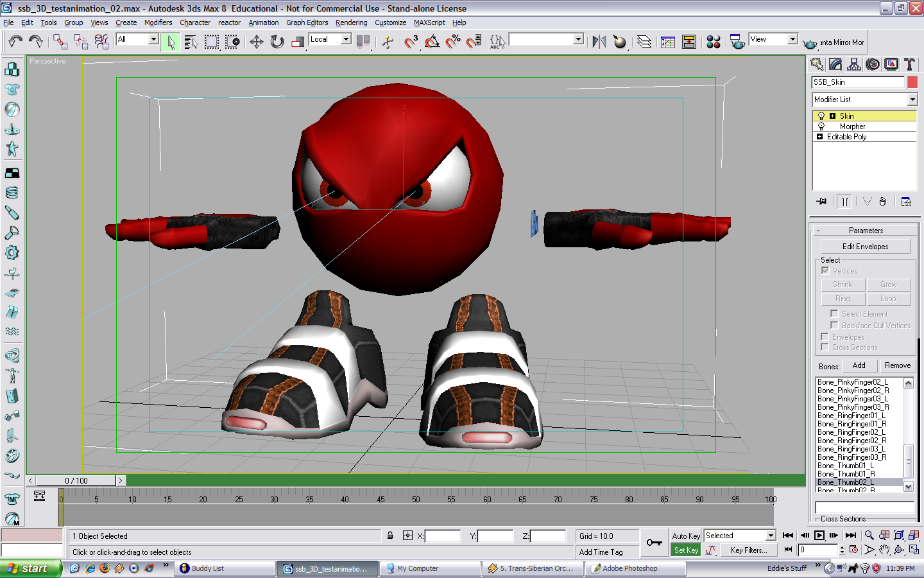This screenshot has height=578, width=924.
Task: Choose the Select and Uniform Scale tool
Action: click(297, 42)
